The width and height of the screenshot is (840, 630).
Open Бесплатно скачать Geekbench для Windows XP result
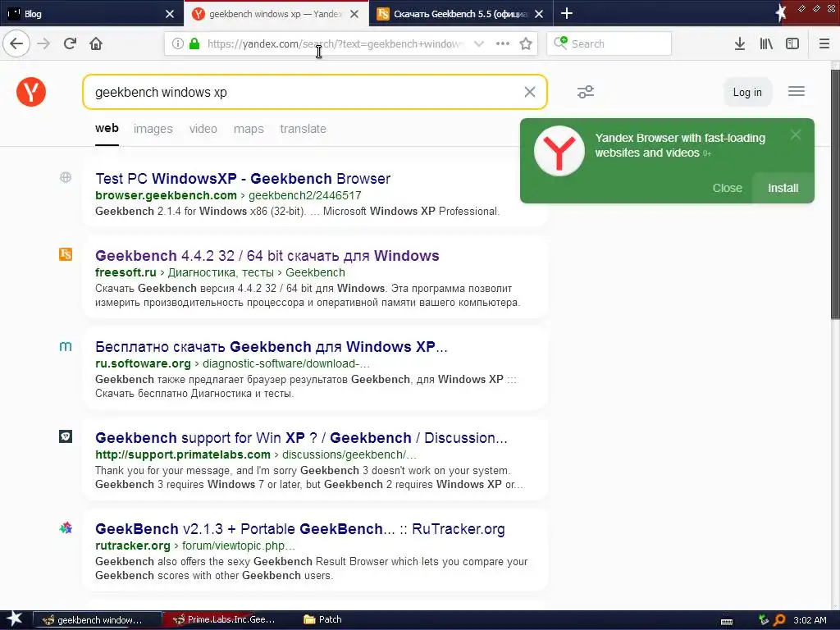click(271, 347)
